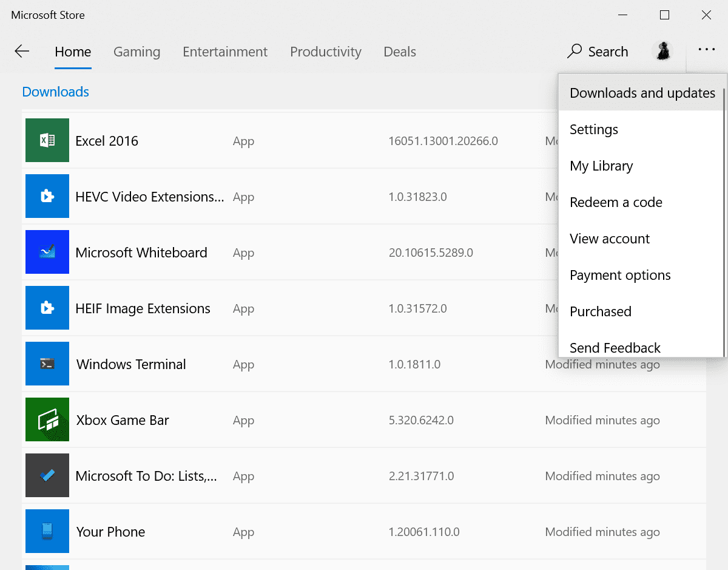This screenshot has height=570, width=728.
Task: Click the Excel 2016 name
Action: (107, 141)
